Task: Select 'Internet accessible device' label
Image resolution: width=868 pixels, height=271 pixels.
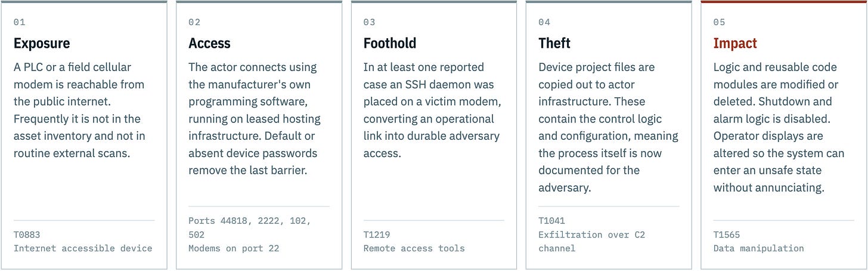Action: click(x=83, y=248)
